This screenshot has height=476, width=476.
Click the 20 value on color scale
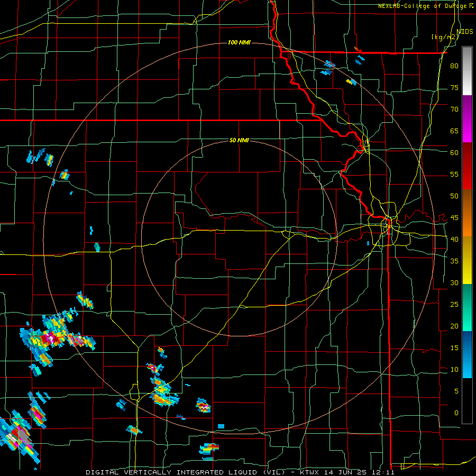click(x=454, y=326)
